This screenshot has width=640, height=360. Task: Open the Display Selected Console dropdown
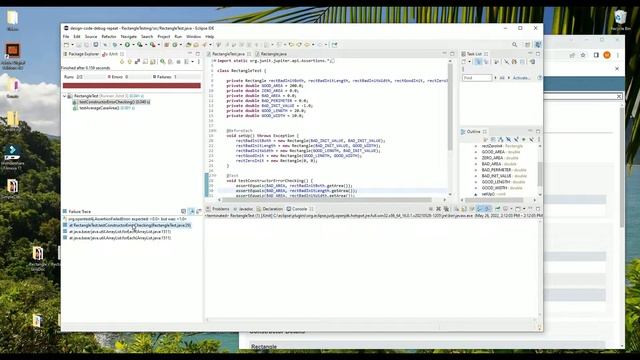pos(511,209)
